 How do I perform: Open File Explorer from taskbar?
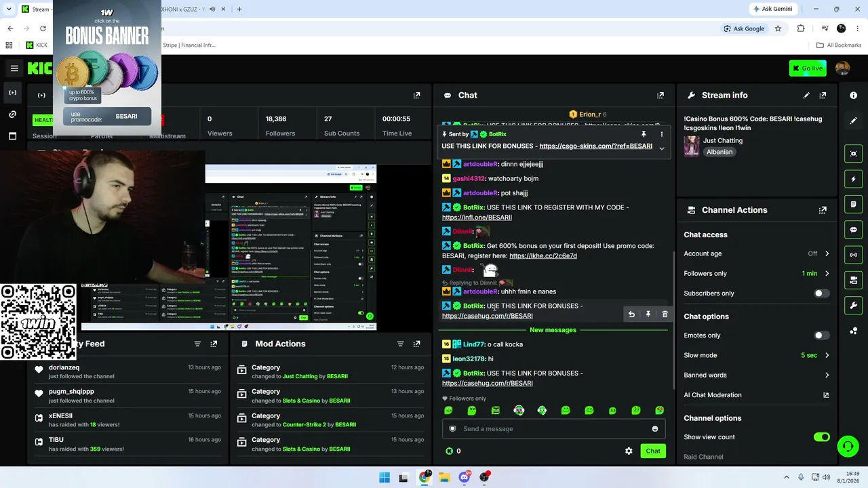click(444, 477)
